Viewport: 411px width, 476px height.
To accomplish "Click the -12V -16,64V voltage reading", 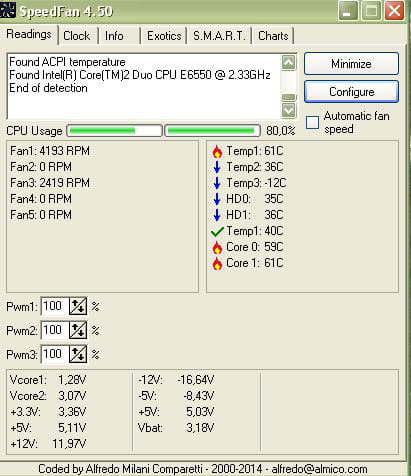I will (x=176, y=380).
